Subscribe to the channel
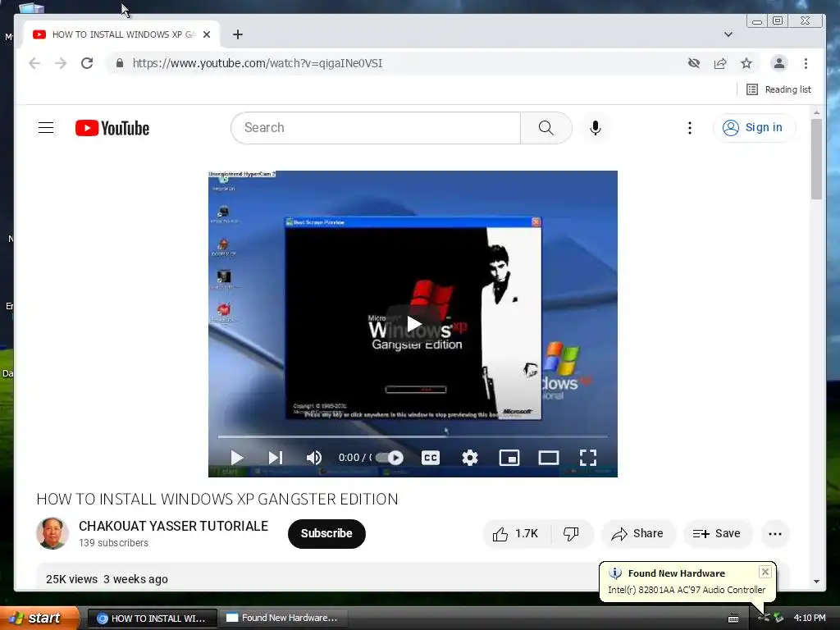This screenshot has width=840, height=630. [x=326, y=533]
